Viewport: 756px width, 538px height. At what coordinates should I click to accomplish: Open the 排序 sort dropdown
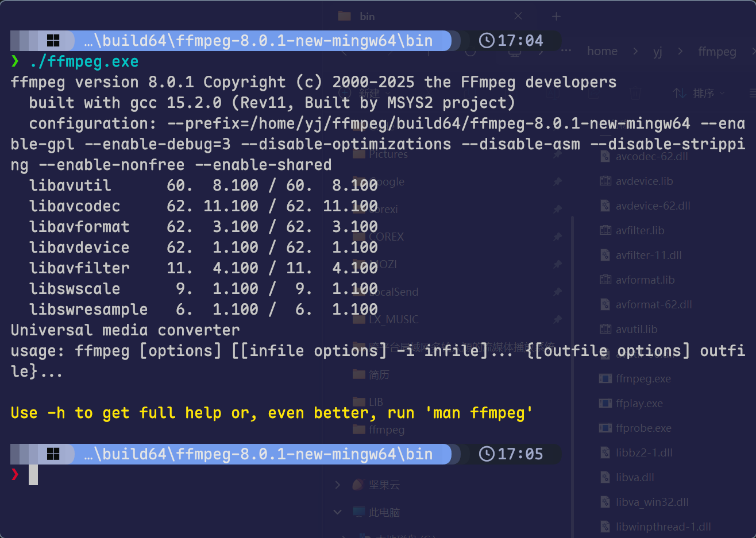[699, 93]
